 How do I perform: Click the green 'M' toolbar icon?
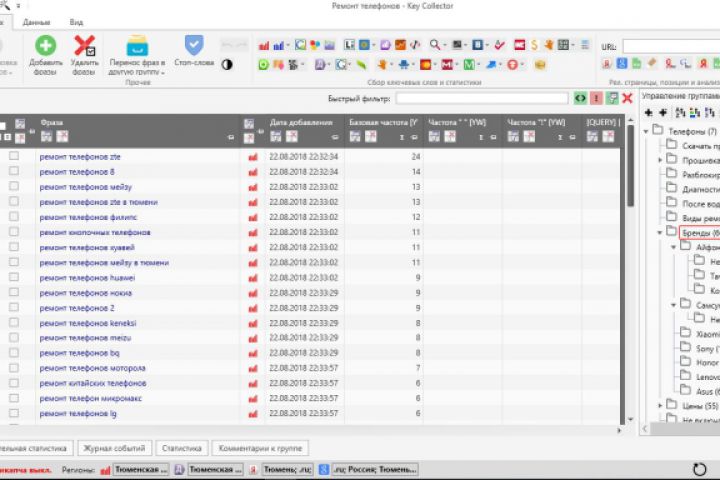click(469, 65)
